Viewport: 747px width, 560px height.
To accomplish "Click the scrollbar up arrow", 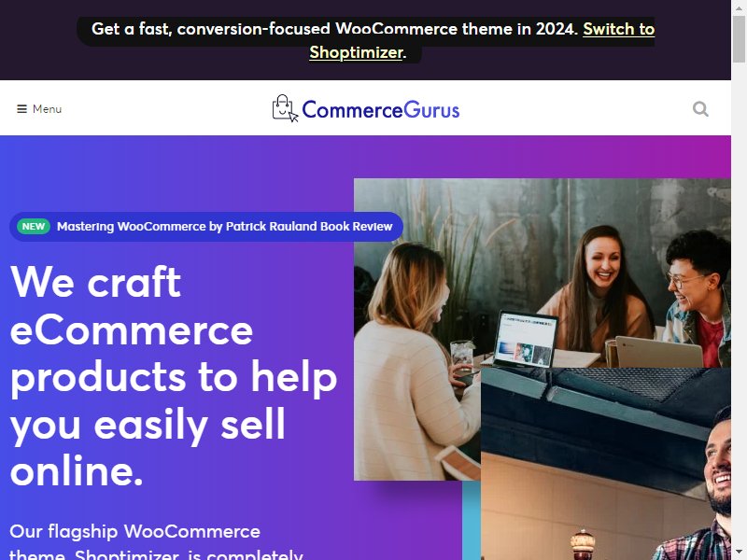I will 739,7.
